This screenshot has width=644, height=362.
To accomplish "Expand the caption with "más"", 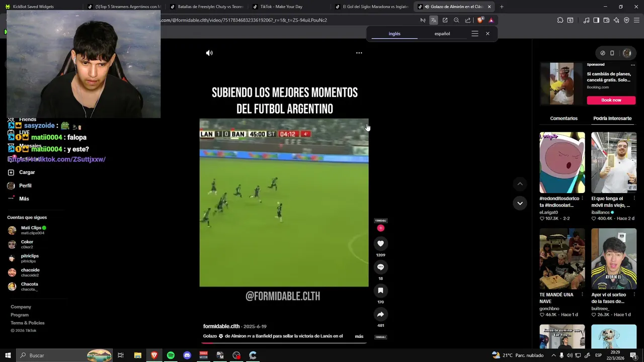I will (x=359, y=336).
